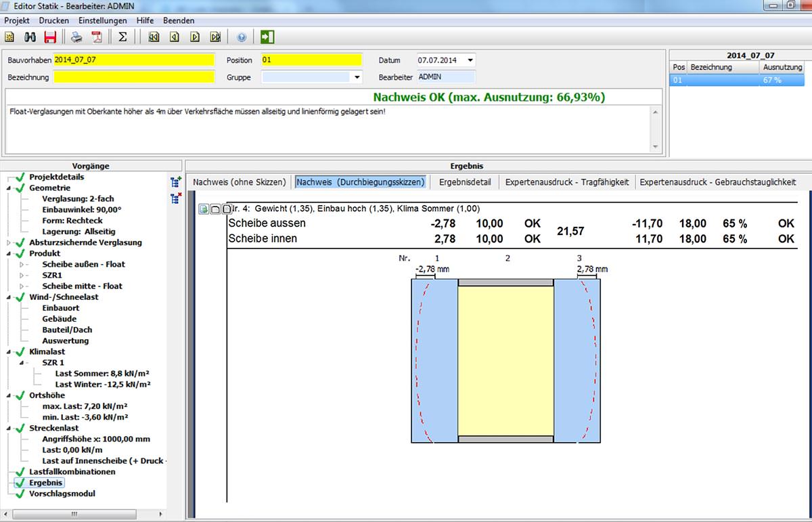
Task: Open Expertenausdruck - Tragfähigkeit tab
Action: [567, 182]
